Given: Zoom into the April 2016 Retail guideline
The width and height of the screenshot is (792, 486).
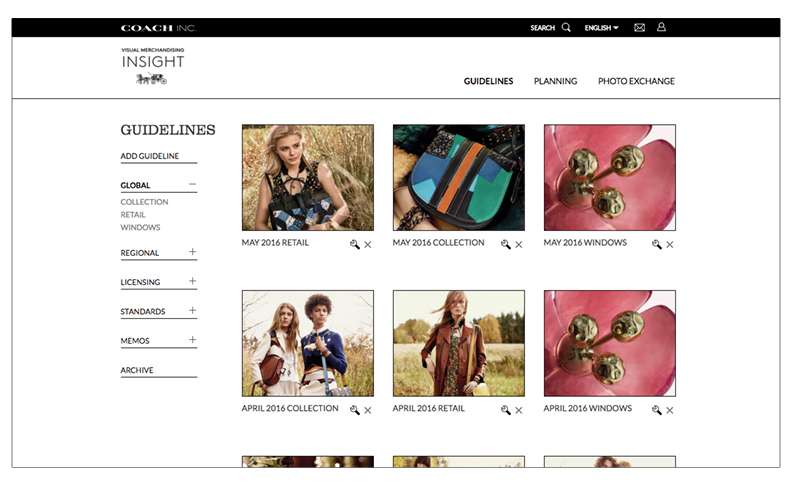Looking at the screenshot, I should point(506,410).
